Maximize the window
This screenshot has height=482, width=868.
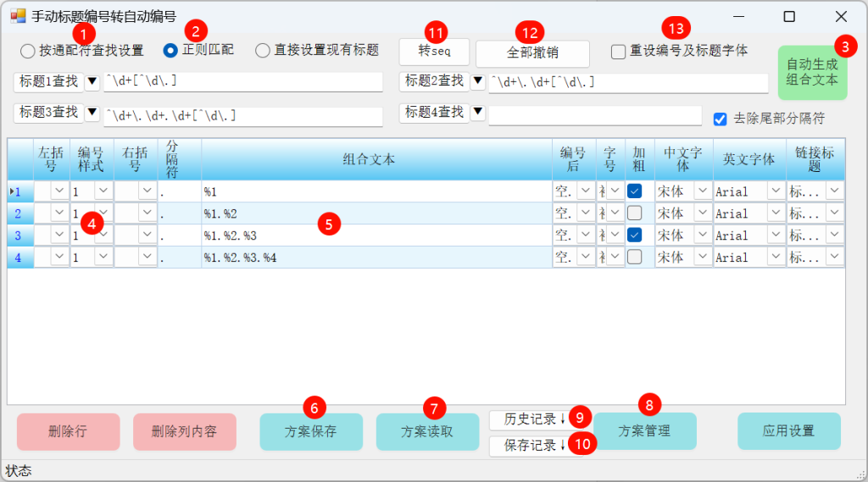click(x=789, y=17)
